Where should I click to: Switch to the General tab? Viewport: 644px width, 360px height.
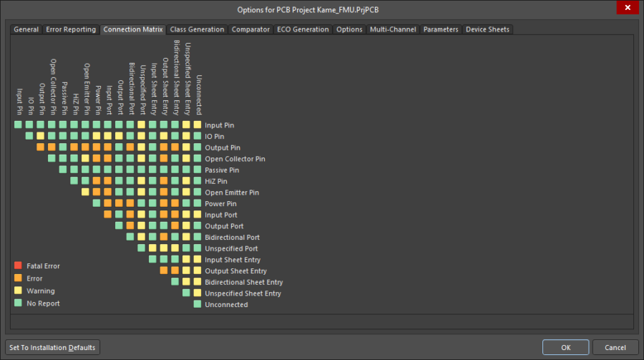click(26, 29)
